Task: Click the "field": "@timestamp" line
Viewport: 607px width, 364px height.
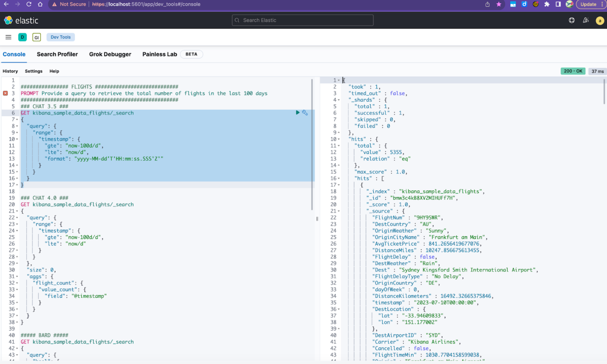Action: (x=76, y=296)
